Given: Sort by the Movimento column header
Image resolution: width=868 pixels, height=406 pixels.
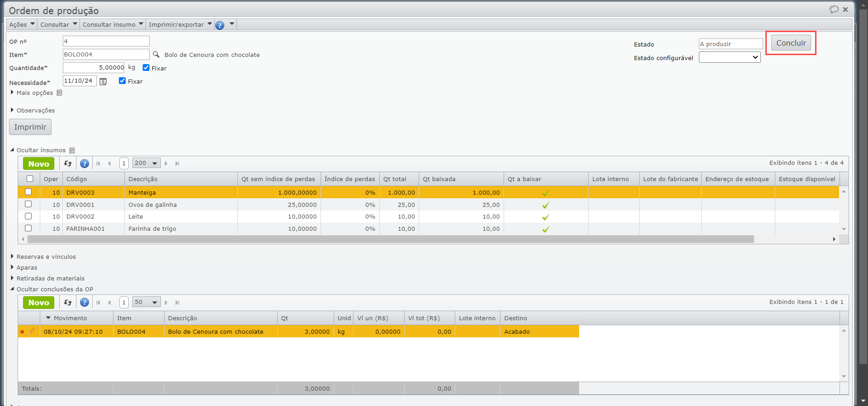Looking at the screenshot, I should 76,318.
